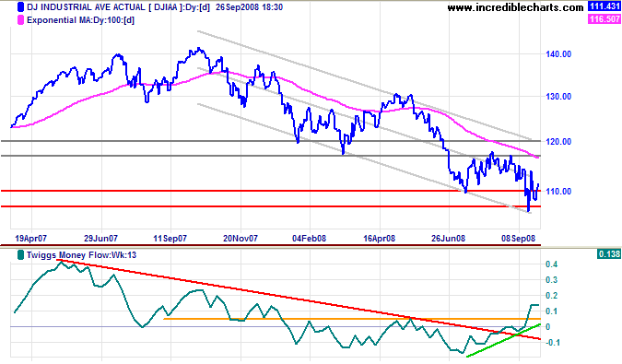Click the green rising trendline on money flow
622x364 pixels.
pyautogui.click(x=503, y=340)
